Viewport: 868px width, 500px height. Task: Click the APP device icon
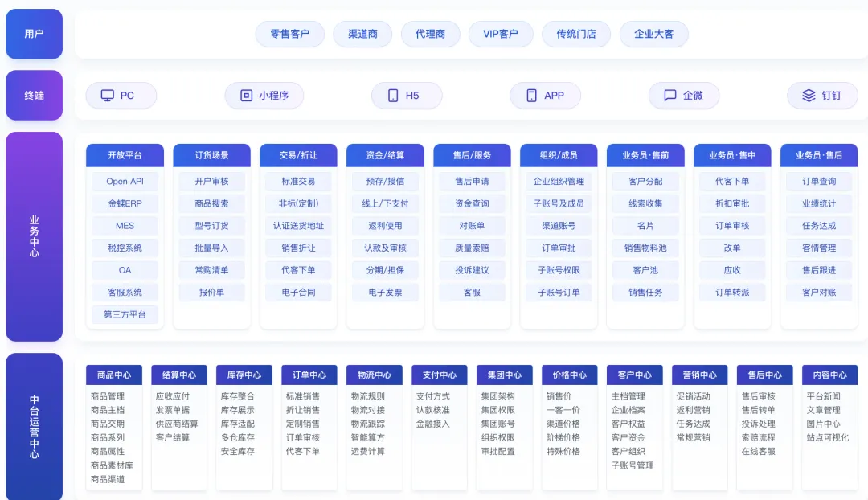tap(531, 95)
